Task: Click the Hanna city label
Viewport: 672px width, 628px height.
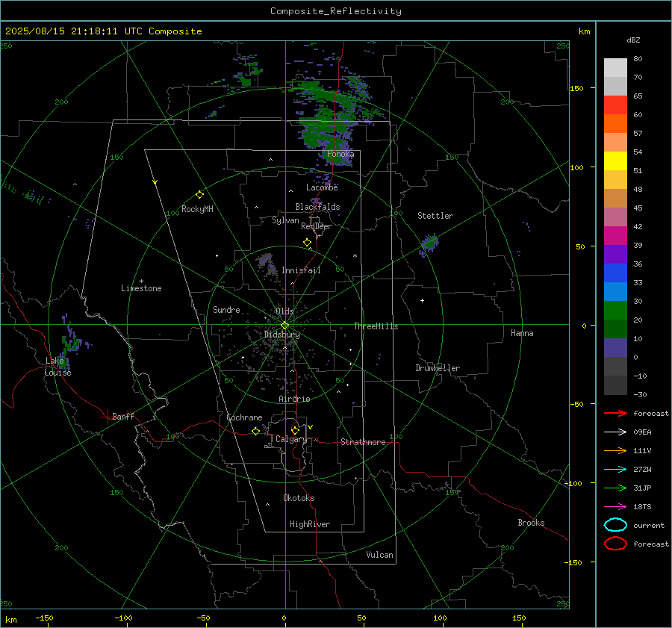Action: (522, 333)
